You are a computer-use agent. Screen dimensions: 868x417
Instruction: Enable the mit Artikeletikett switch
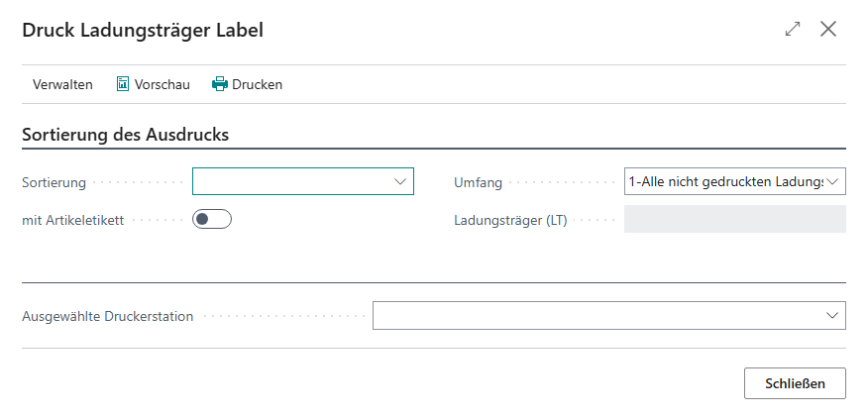coord(211,220)
